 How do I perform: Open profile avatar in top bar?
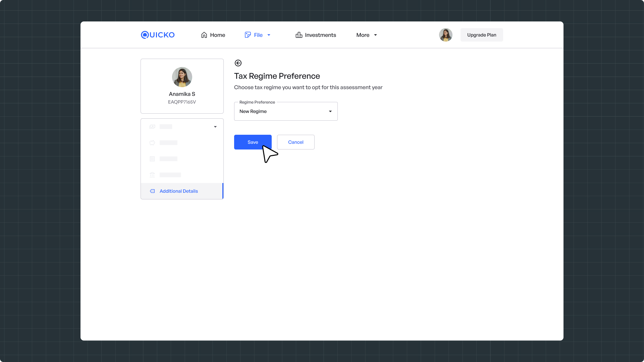(445, 35)
